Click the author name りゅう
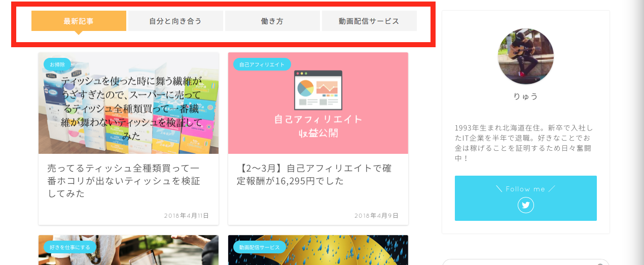The height and width of the screenshot is (265, 644). pyautogui.click(x=526, y=96)
